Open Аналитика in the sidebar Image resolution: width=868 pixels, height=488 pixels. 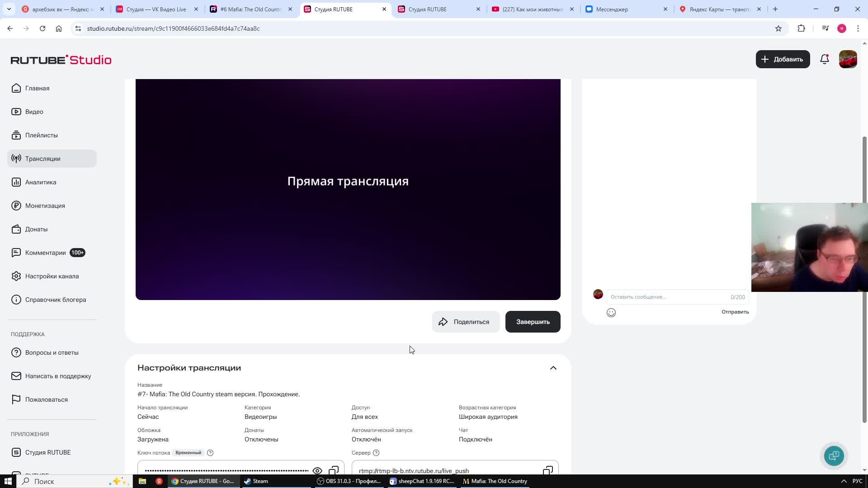click(x=41, y=182)
